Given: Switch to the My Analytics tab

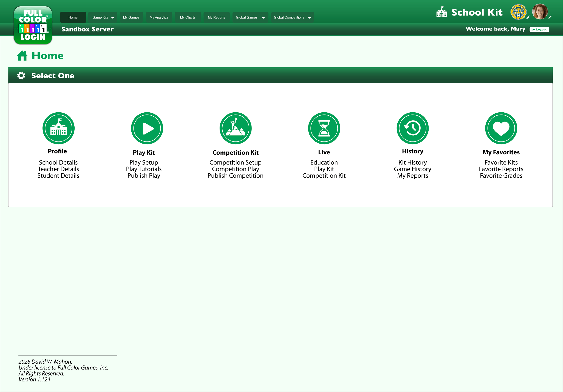Looking at the screenshot, I should coord(159,17).
